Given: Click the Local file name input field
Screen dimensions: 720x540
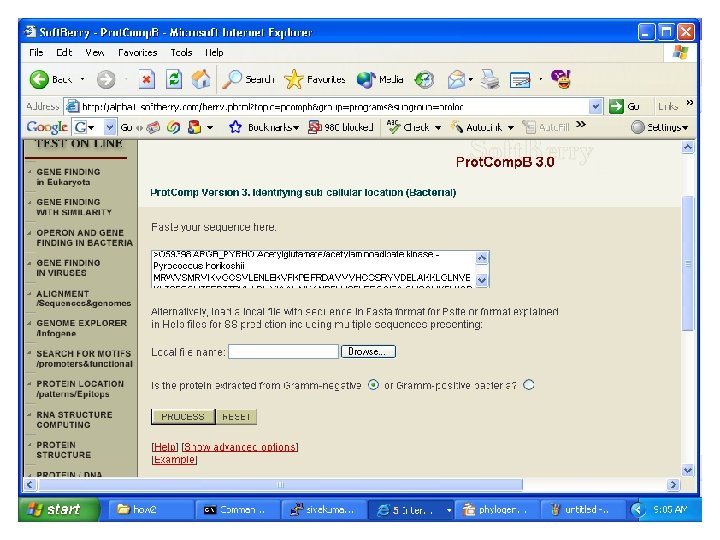Looking at the screenshot, I should 283,352.
